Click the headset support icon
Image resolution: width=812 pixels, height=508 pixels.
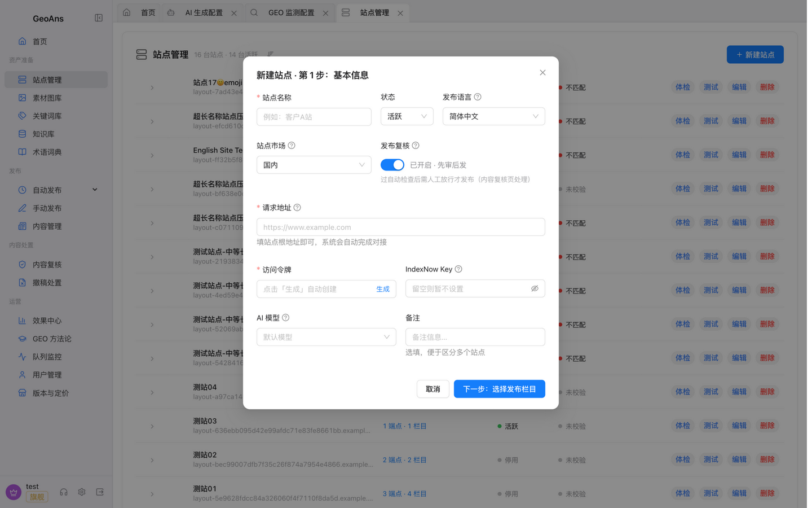click(x=64, y=492)
